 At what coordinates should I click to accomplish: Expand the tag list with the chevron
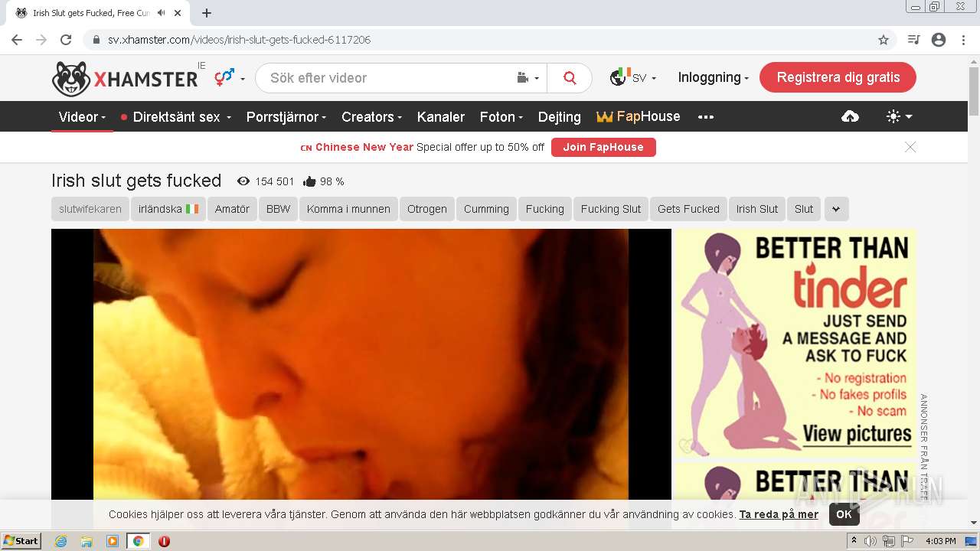click(x=836, y=209)
